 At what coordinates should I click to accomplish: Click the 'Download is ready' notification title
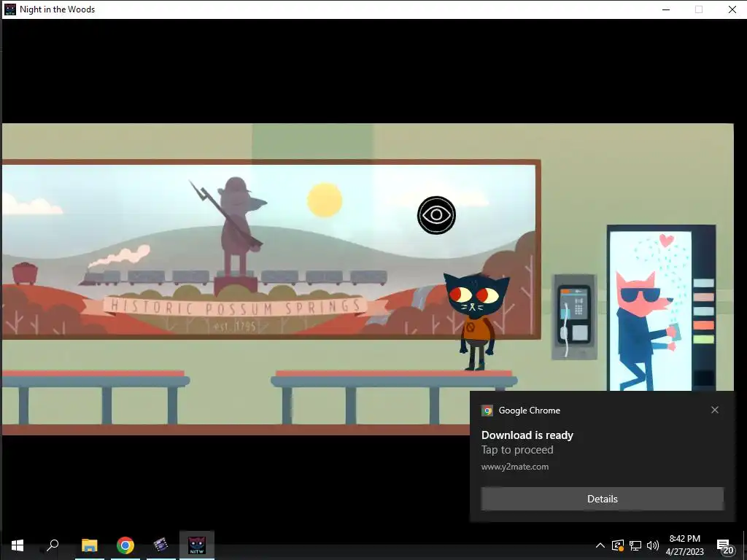527,435
